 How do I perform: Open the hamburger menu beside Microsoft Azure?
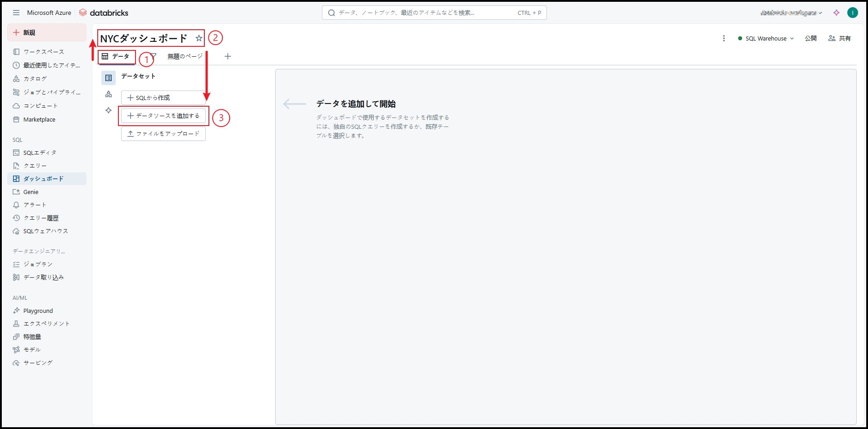16,13
